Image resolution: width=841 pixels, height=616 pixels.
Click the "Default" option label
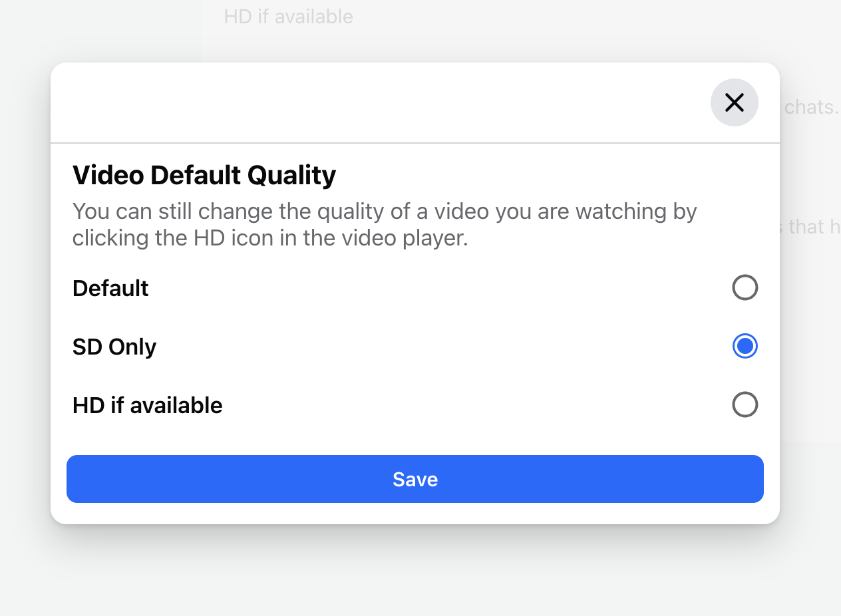point(110,288)
